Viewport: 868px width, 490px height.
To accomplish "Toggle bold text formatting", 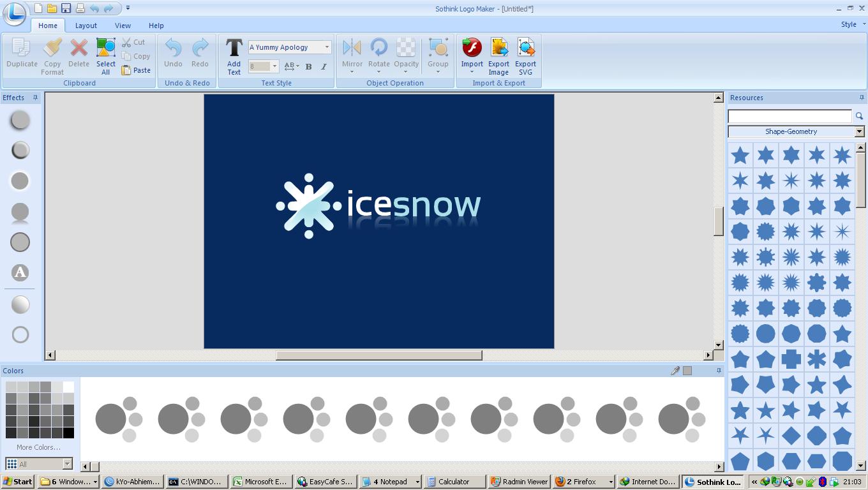I will tap(308, 66).
